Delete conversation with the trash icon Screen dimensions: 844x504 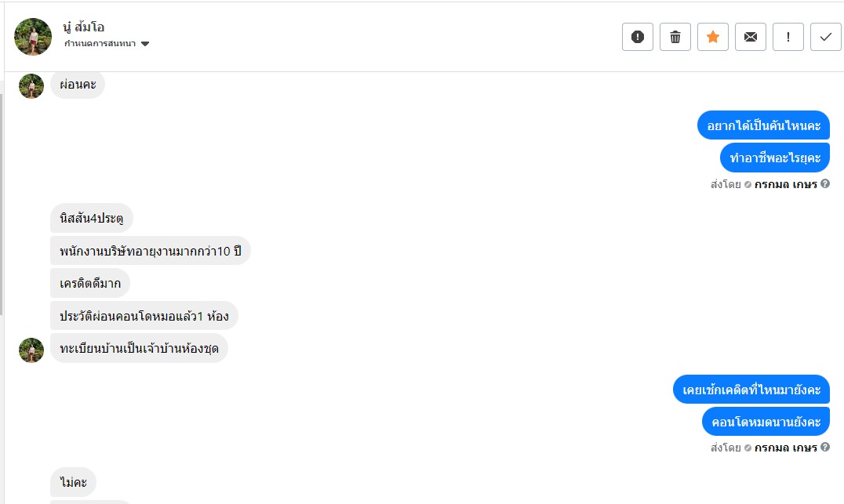tap(675, 37)
